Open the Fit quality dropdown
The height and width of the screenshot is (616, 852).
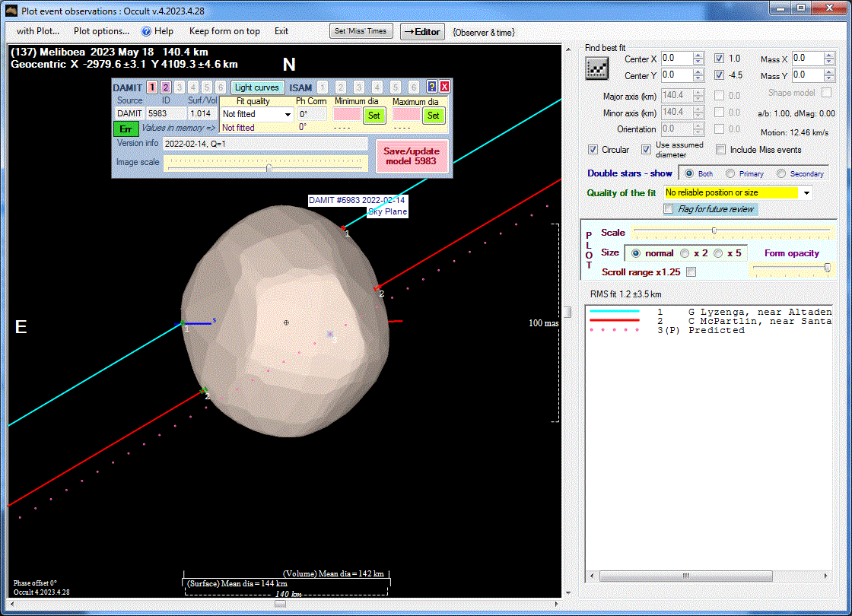click(x=287, y=114)
